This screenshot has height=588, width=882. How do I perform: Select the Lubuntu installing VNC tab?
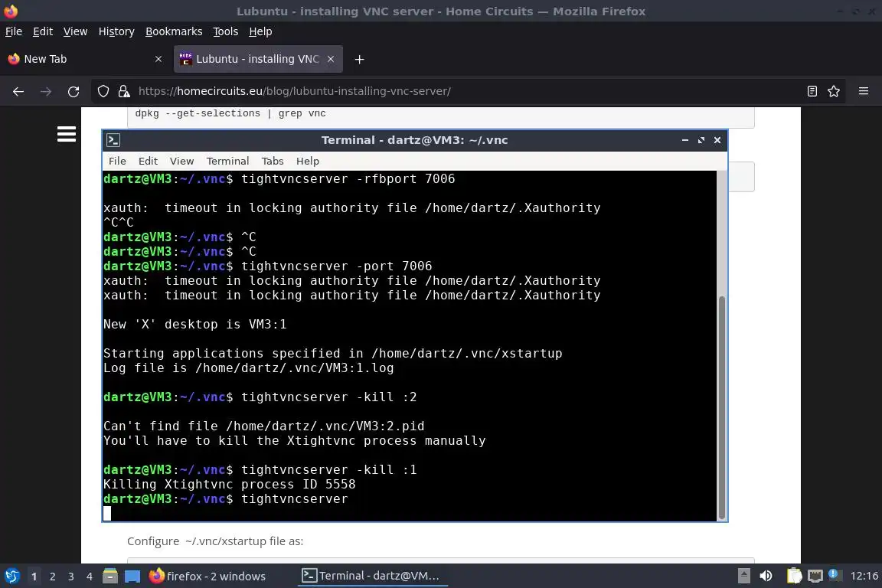pos(258,59)
